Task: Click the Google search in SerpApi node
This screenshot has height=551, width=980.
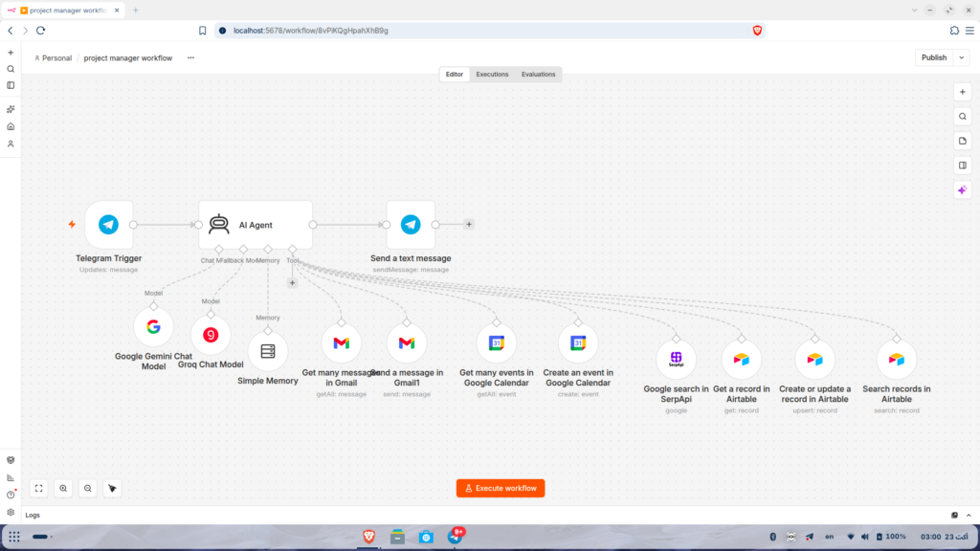Action: tap(677, 360)
